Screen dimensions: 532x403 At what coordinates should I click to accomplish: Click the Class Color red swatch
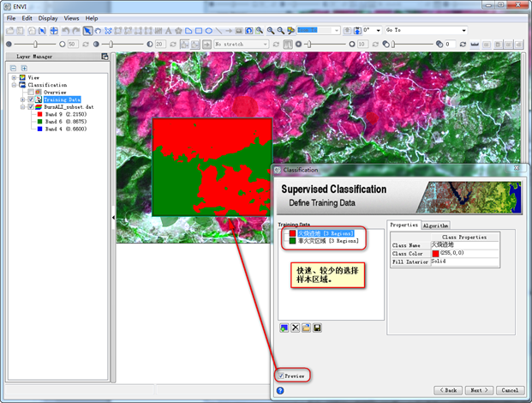click(436, 253)
